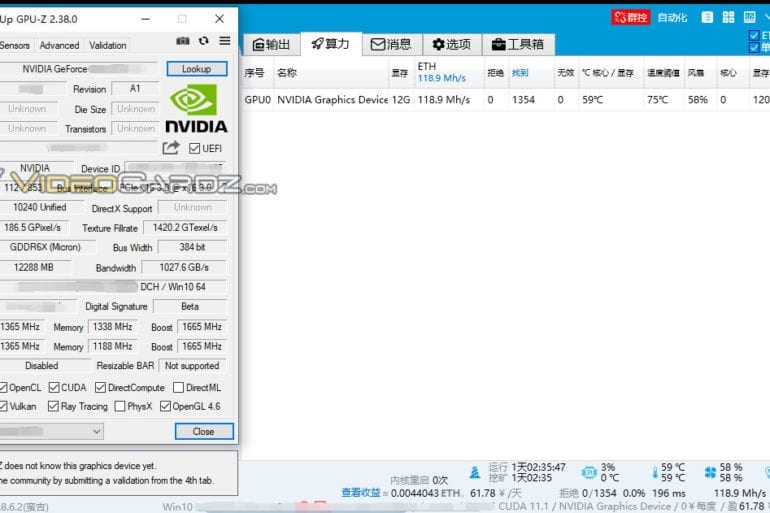
Task: Select the GPU0 row cell
Action: [257, 100]
